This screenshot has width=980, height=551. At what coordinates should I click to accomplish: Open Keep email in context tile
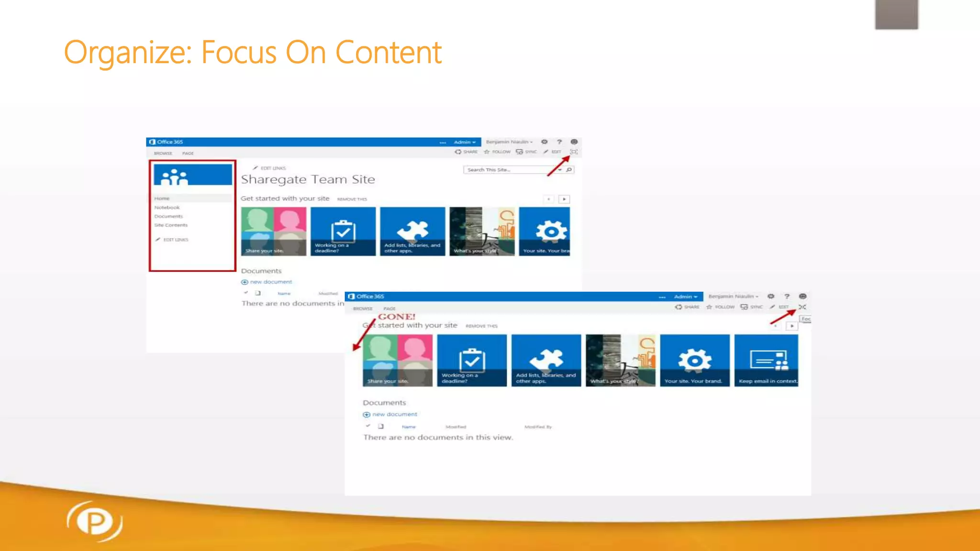point(767,360)
